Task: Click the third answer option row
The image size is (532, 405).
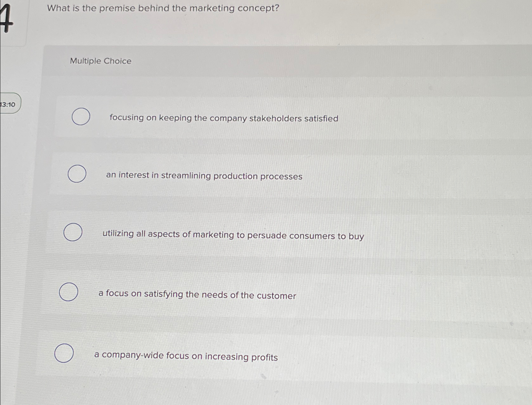Action: tap(253, 234)
